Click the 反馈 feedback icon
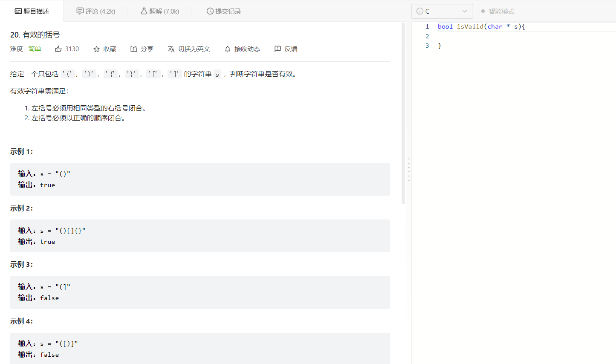The height and width of the screenshot is (364, 616). click(x=278, y=49)
